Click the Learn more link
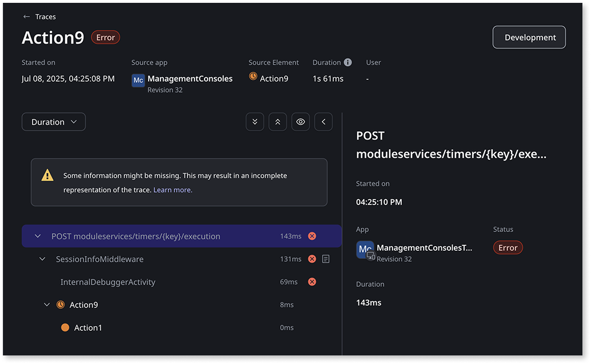 coord(172,190)
